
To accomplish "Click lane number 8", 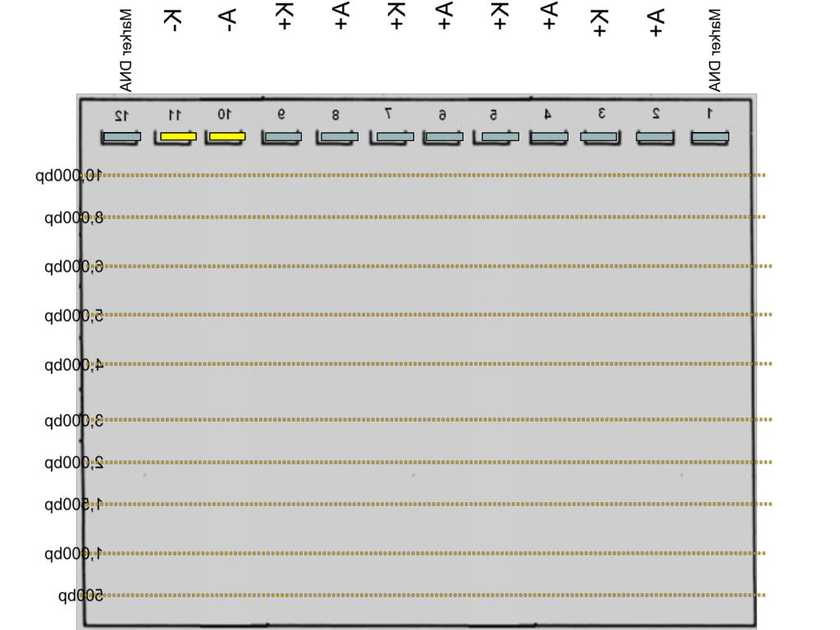I will (336, 115).
